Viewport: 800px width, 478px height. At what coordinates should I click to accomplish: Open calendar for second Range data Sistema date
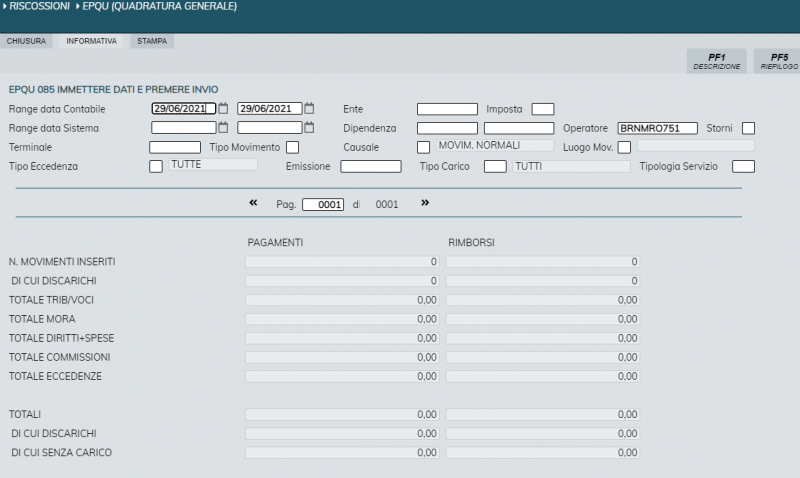coord(310,128)
